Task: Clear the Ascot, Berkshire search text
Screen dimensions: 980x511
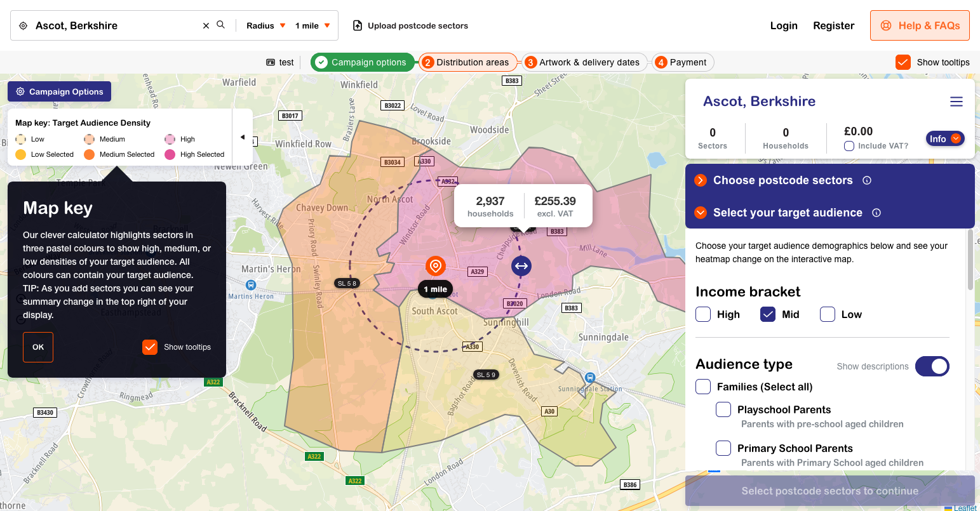Action: click(206, 26)
